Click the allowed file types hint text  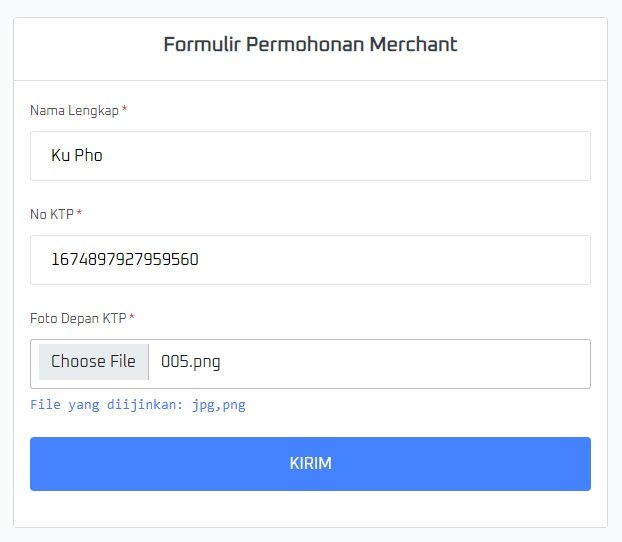(137, 405)
